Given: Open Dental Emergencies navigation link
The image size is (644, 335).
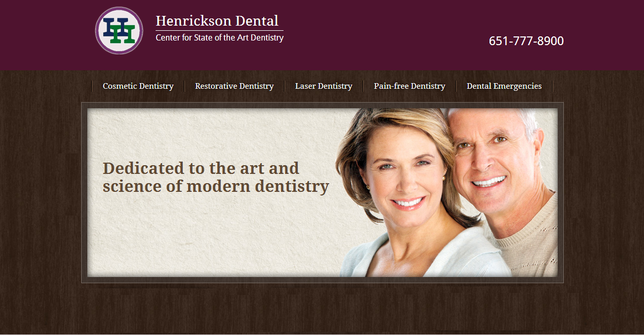Looking at the screenshot, I should [x=504, y=86].
